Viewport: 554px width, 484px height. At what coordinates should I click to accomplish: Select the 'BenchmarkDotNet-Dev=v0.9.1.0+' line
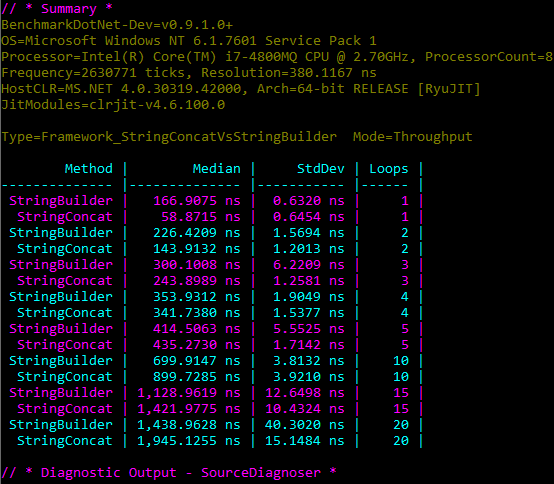tap(117, 25)
